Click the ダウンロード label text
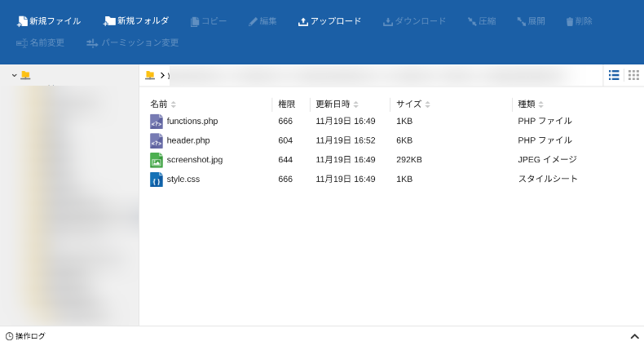 (421, 21)
